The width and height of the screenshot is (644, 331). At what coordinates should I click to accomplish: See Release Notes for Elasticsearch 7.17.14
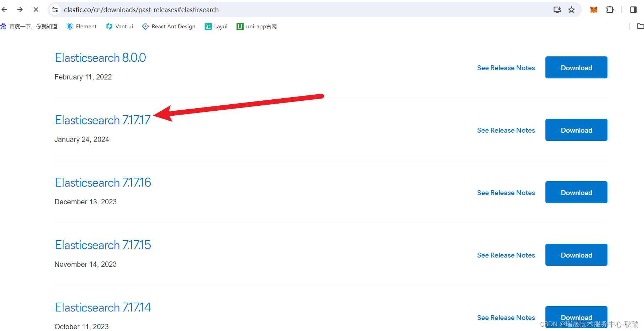point(506,318)
